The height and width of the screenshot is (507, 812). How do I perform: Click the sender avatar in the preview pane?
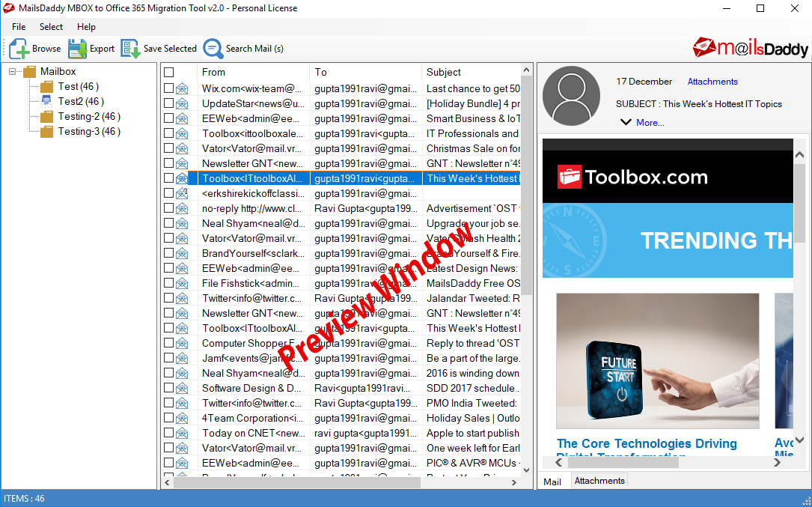(571, 96)
